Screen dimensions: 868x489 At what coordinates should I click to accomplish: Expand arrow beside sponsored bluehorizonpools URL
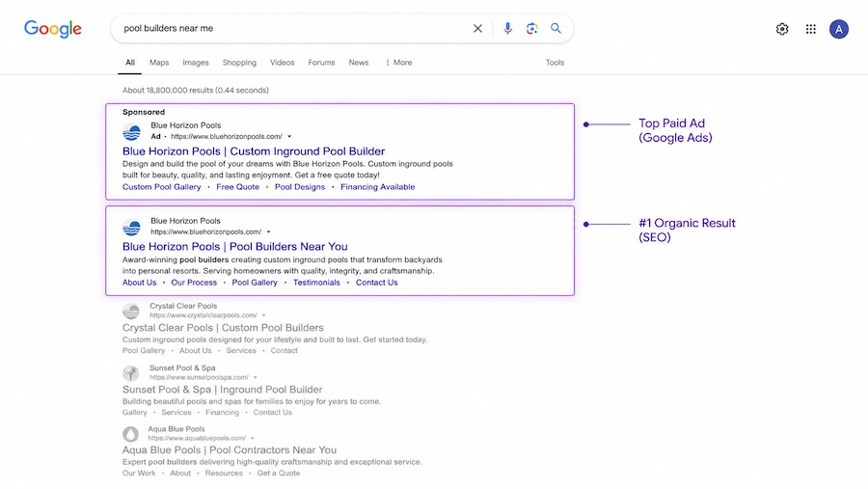(289, 137)
